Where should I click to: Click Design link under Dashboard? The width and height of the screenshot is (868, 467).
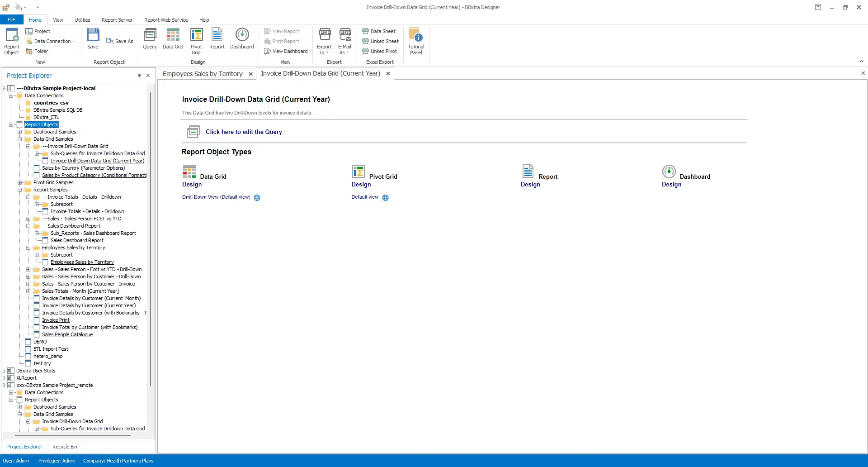click(671, 184)
